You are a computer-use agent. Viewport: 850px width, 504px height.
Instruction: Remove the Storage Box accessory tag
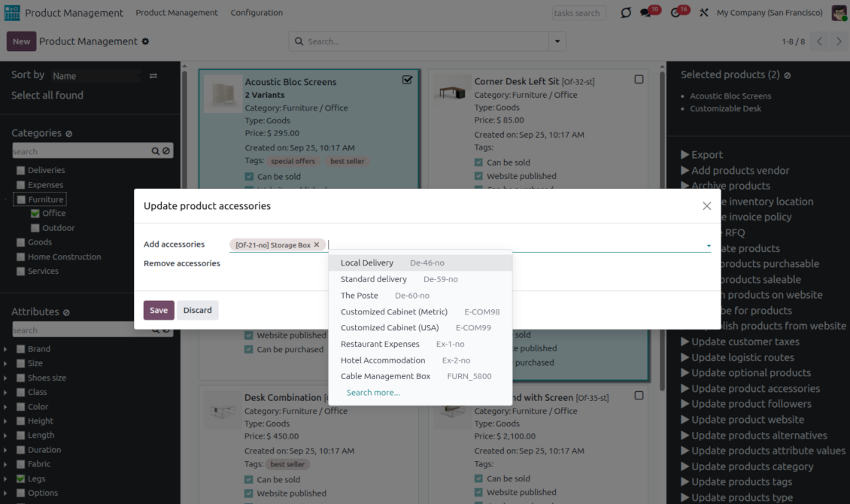(x=317, y=244)
